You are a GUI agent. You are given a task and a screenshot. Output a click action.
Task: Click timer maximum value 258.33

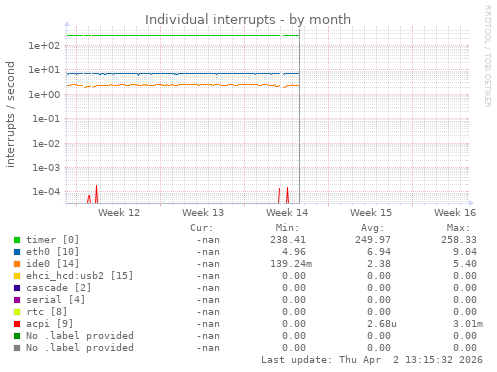[459, 240]
